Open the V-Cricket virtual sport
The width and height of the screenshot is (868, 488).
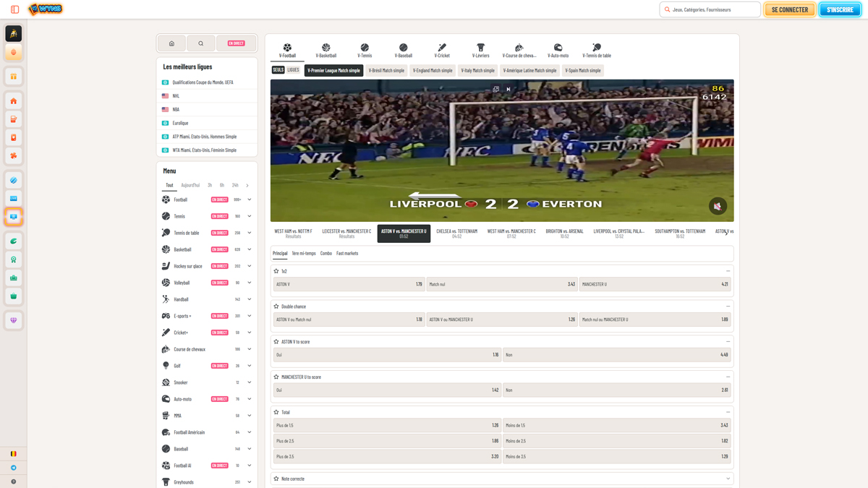click(x=442, y=50)
